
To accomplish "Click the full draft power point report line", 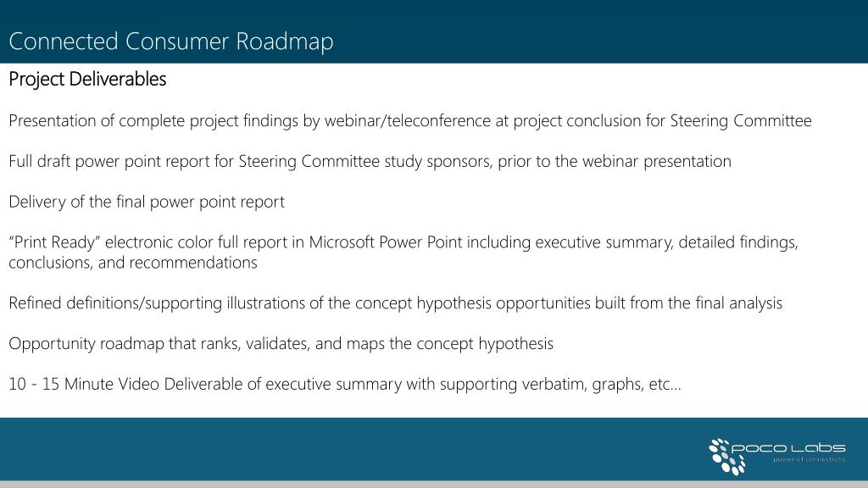I will [x=370, y=162].
